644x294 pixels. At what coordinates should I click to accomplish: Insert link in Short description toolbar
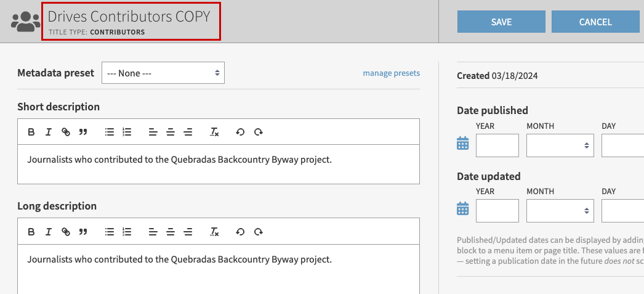coord(66,132)
